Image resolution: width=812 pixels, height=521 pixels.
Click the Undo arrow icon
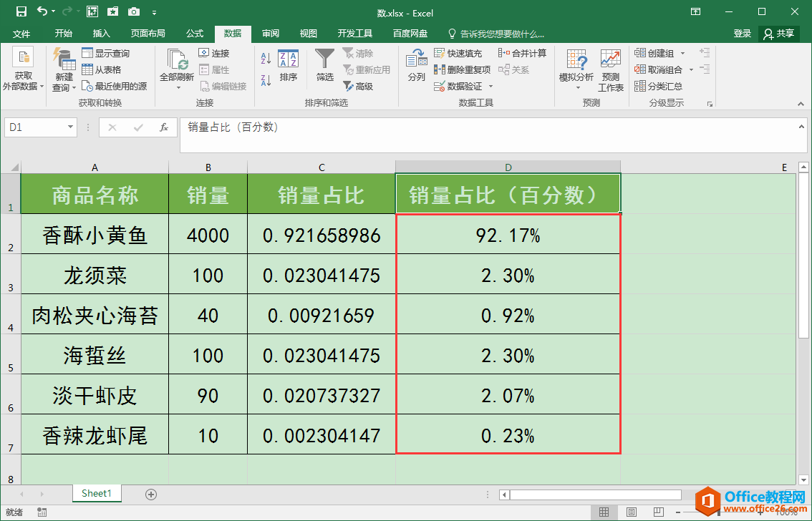[42, 11]
